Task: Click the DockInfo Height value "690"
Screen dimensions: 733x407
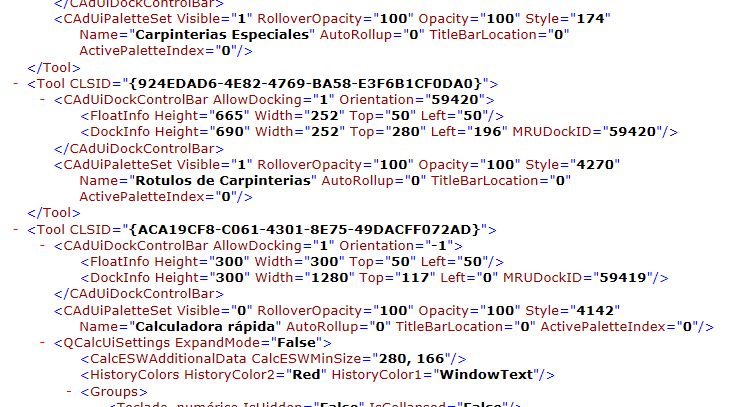Action: [x=230, y=132]
